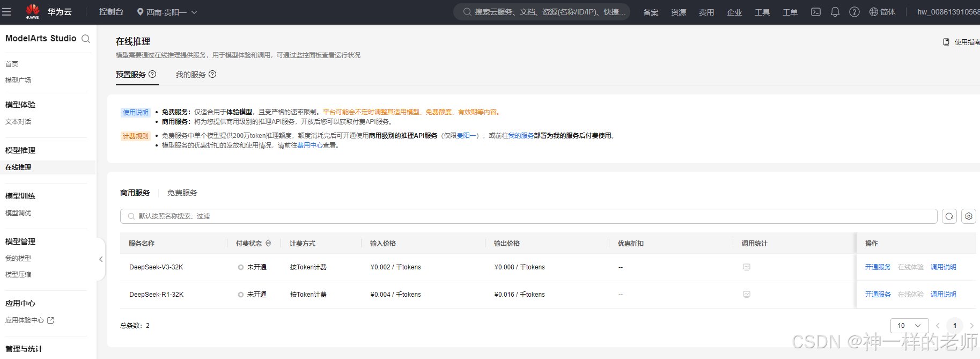The height and width of the screenshot is (359, 980).
Task: Expand the 西南-贵阳一 region dropdown
Action: click(194, 12)
